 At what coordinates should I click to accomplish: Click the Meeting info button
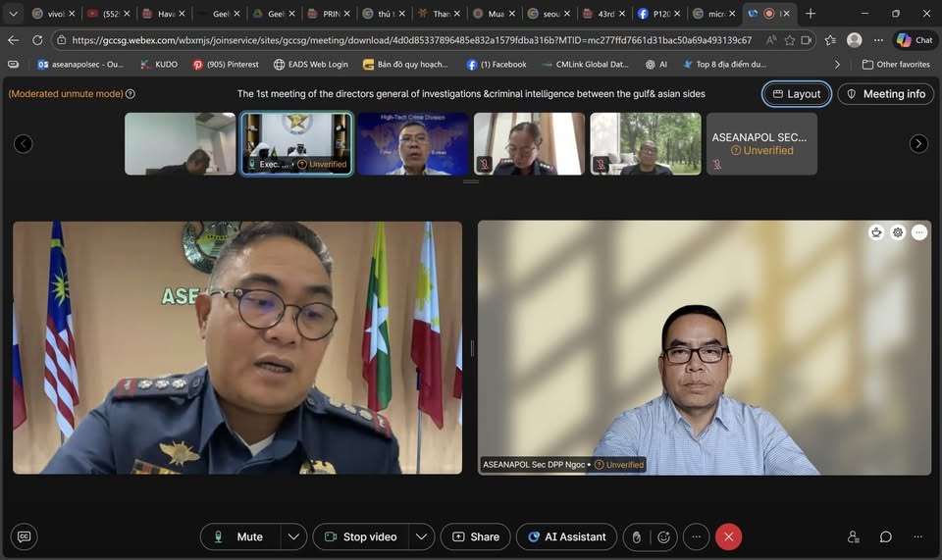coord(885,94)
